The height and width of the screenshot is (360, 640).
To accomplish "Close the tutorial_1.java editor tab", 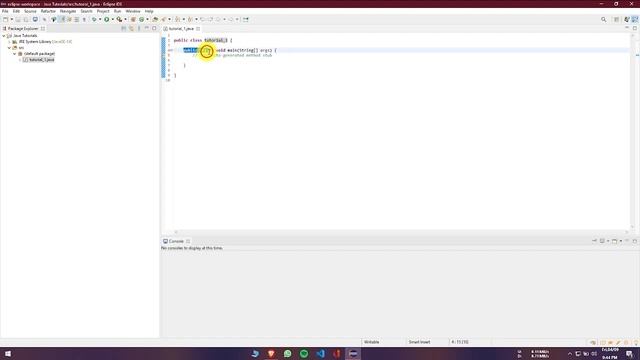I will [198, 29].
